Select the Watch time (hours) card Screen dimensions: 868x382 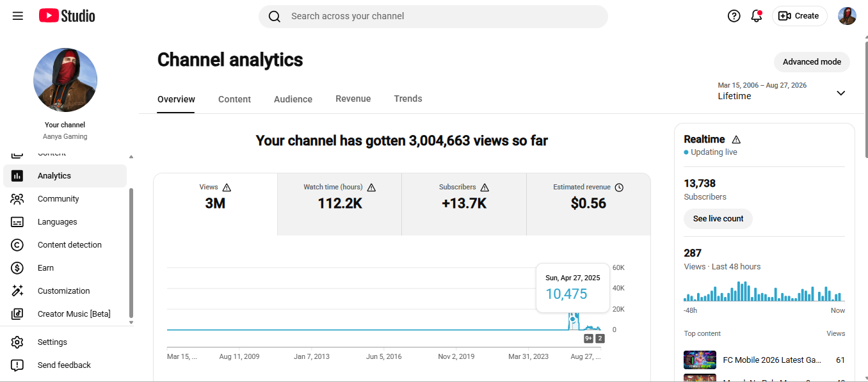[x=340, y=204]
